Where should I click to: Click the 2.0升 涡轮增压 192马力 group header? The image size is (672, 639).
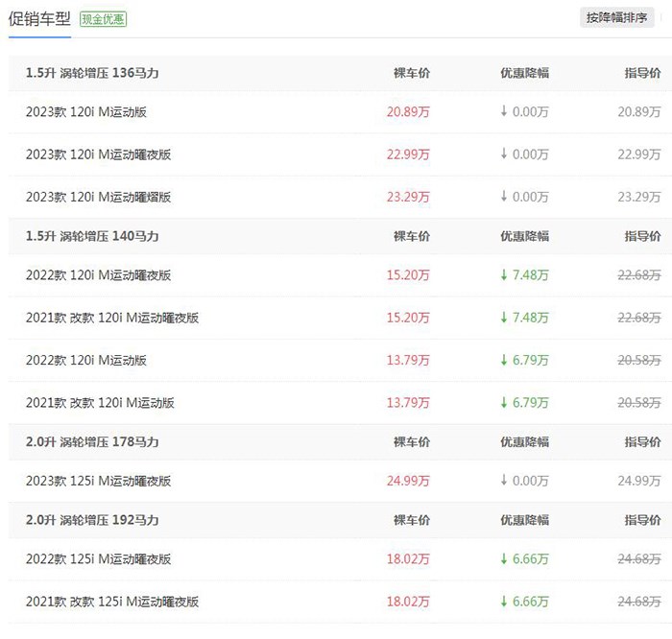click(92, 520)
